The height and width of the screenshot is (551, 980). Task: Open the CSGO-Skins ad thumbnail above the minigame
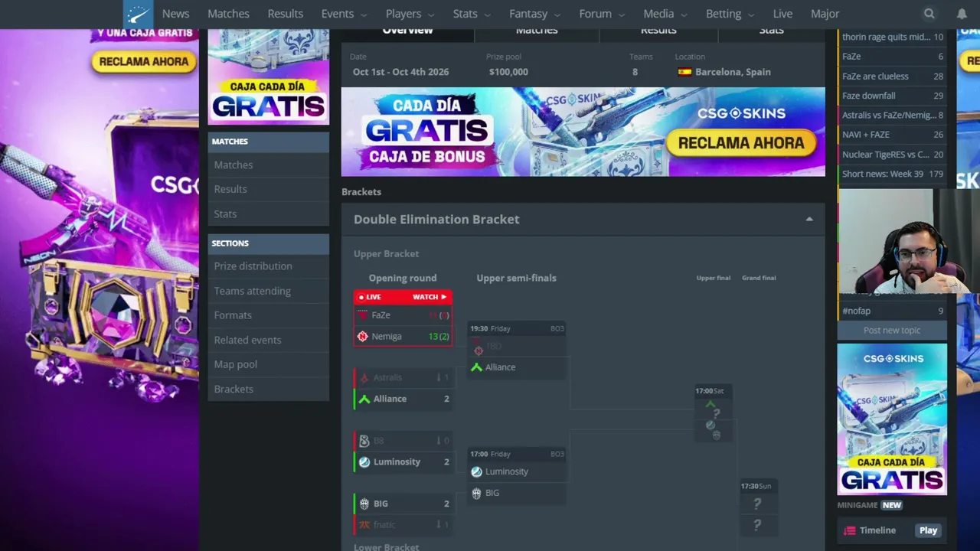tap(892, 419)
